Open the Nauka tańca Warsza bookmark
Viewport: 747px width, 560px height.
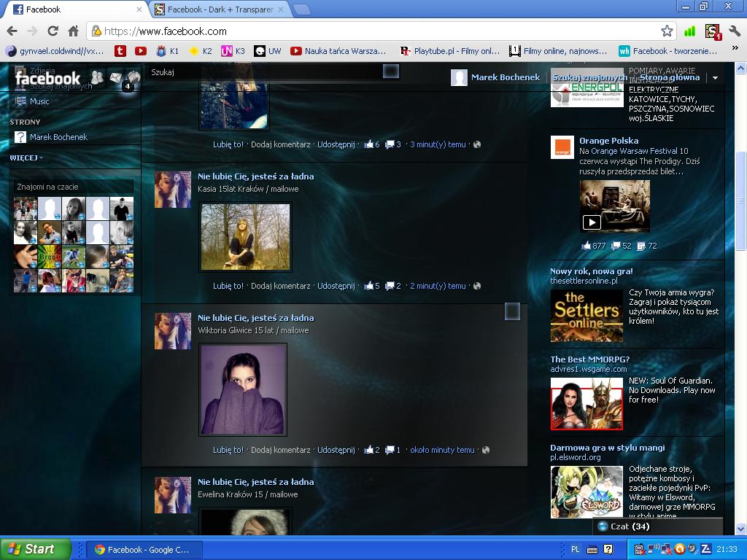[x=338, y=51]
